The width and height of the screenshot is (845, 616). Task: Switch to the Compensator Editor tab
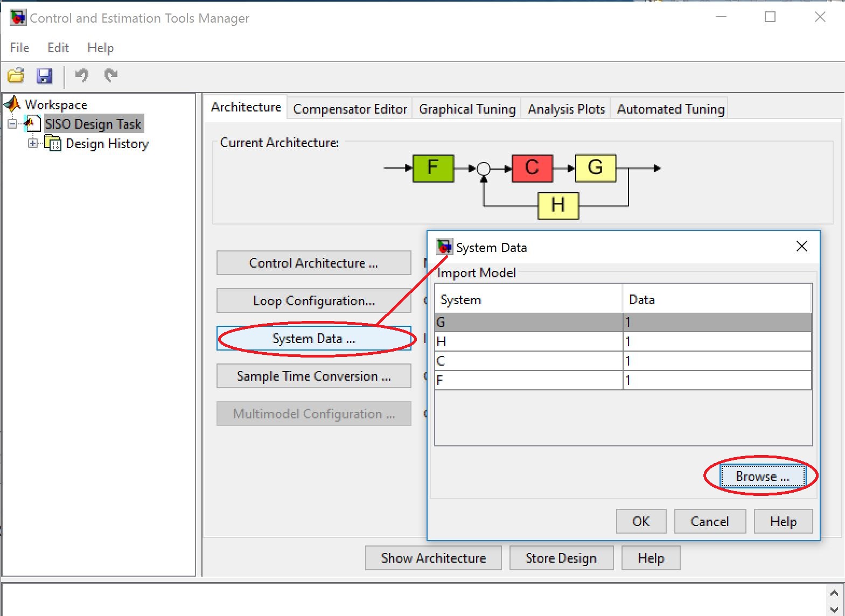350,109
